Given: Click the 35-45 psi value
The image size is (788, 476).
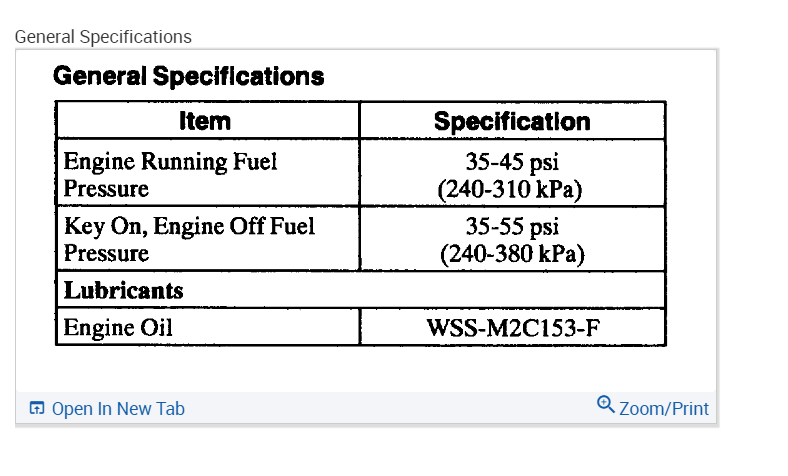Looking at the screenshot, I should coord(512,162).
